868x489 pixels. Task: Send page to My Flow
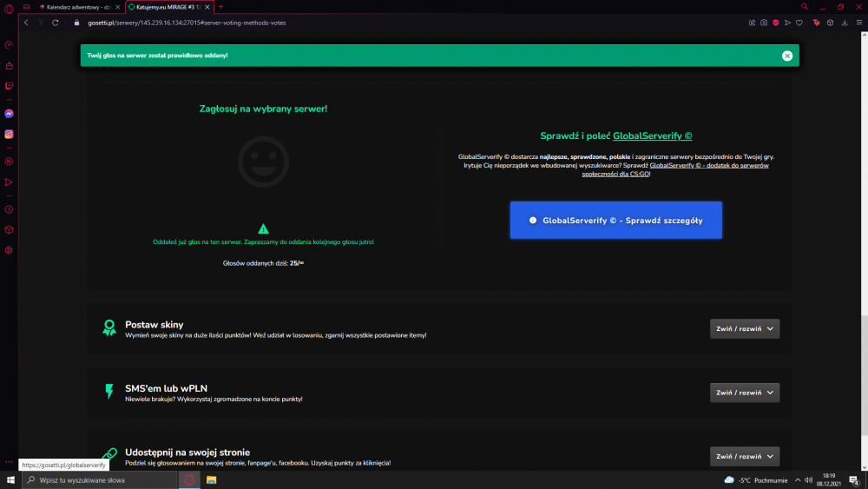(x=788, y=23)
